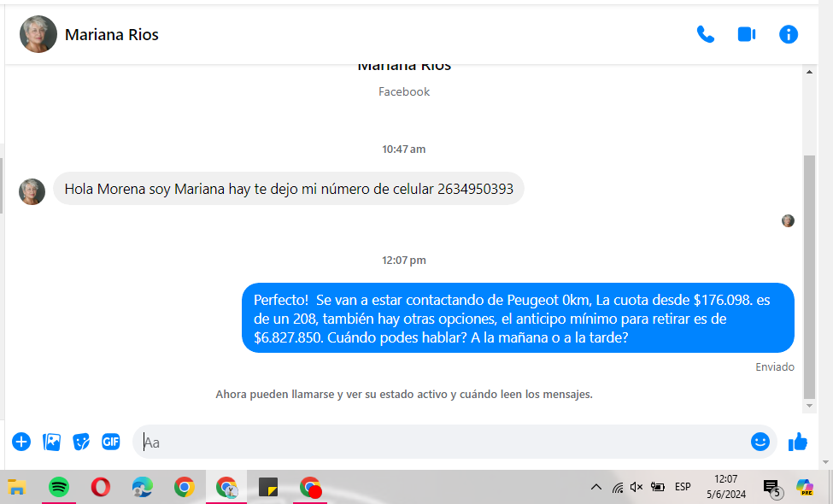833x504 pixels.
Task: Attach a photo using the image icon
Action: click(52, 442)
